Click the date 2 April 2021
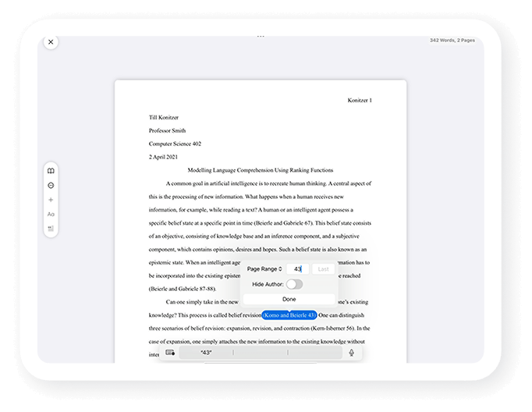 click(x=163, y=157)
